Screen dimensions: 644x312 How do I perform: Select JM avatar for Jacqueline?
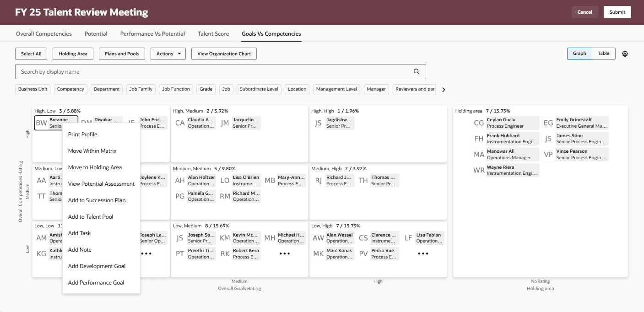[x=225, y=123]
